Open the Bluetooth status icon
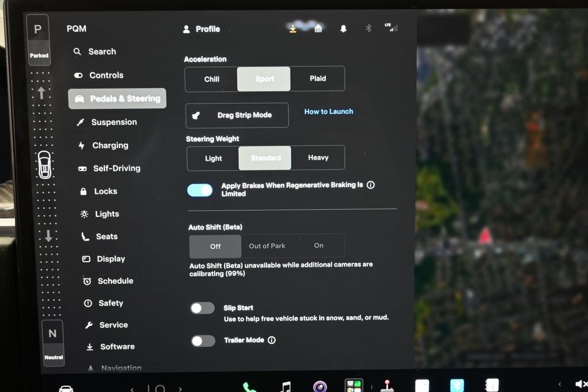The image size is (588, 392). 368,28
